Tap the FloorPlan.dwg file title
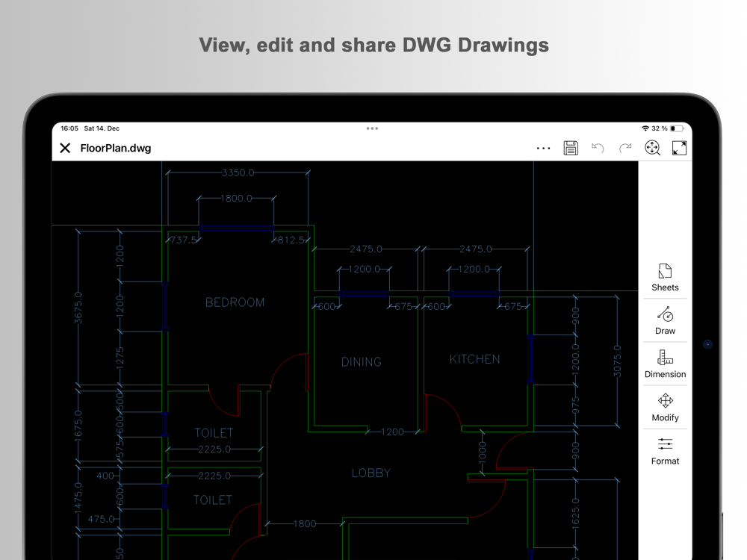 pyautogui.click(x=116, y=148)
